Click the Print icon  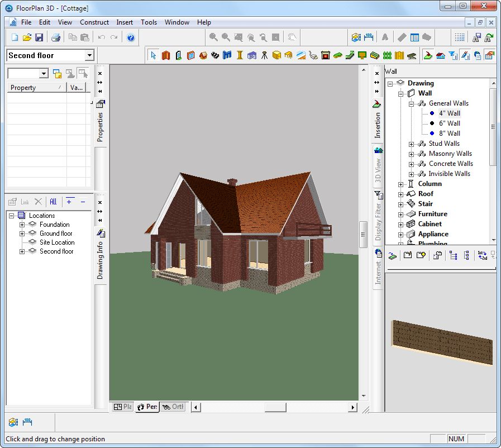click(x=56, y=37)
